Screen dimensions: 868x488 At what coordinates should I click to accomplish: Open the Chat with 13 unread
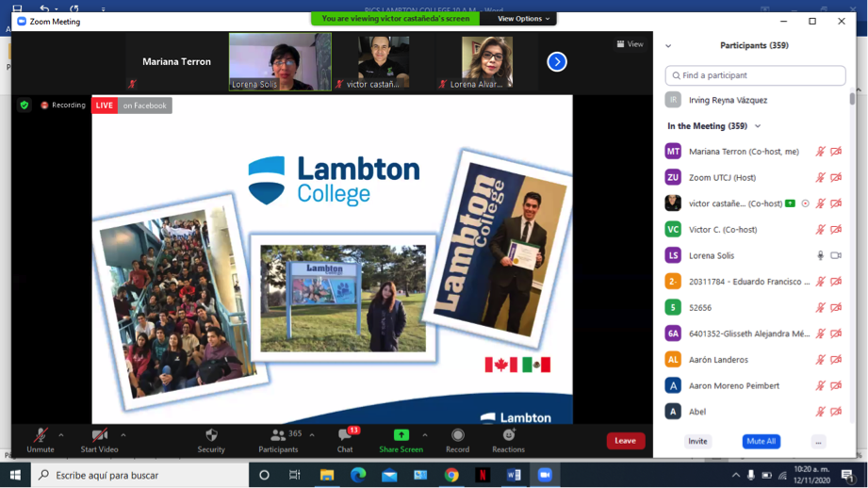click(346, 440)
